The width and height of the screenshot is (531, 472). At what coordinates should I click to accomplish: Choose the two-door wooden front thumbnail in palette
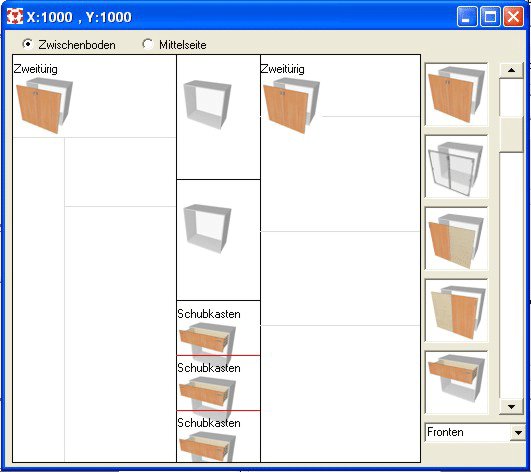(x=456, y=94)
